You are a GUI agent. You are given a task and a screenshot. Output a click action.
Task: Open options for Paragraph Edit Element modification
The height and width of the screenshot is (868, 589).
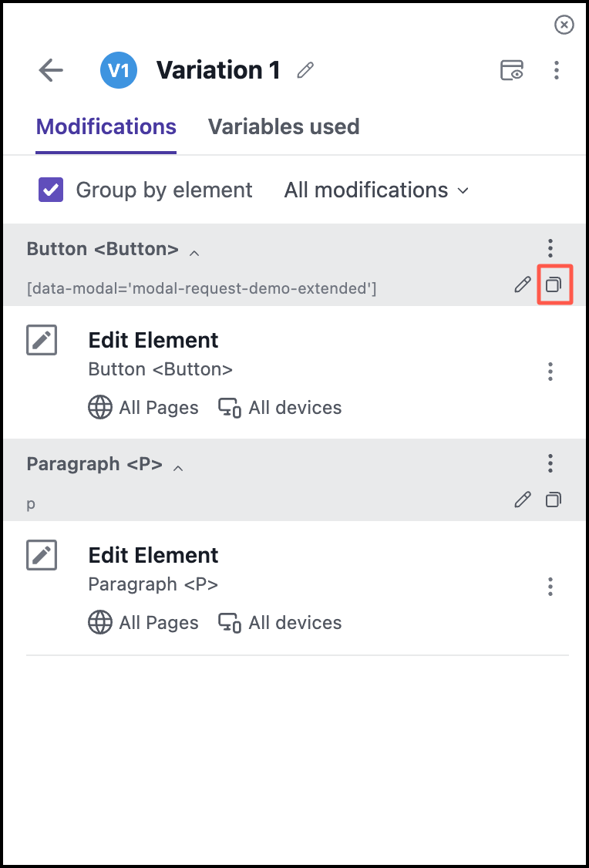[x=550, y=587]
